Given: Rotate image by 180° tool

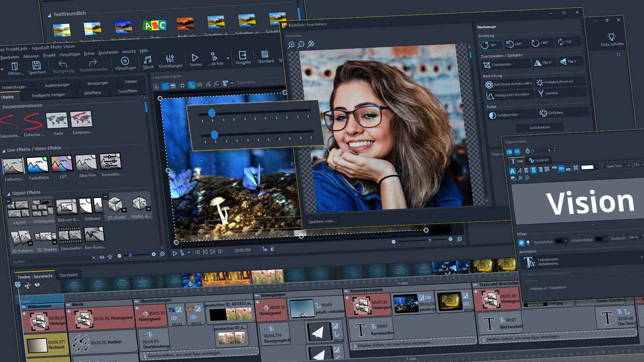Looking at the screenshot, I should click(516, 44).
